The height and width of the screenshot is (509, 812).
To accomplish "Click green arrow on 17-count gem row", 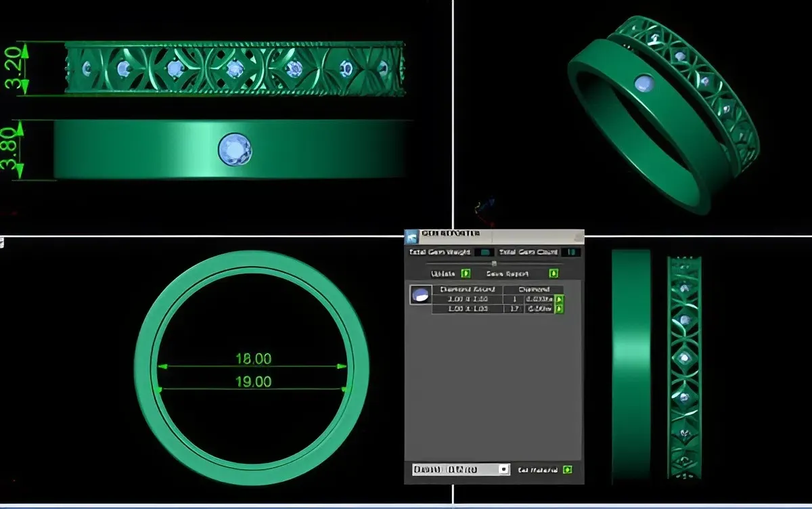I will pyautogui.click(x=559, y=309).
